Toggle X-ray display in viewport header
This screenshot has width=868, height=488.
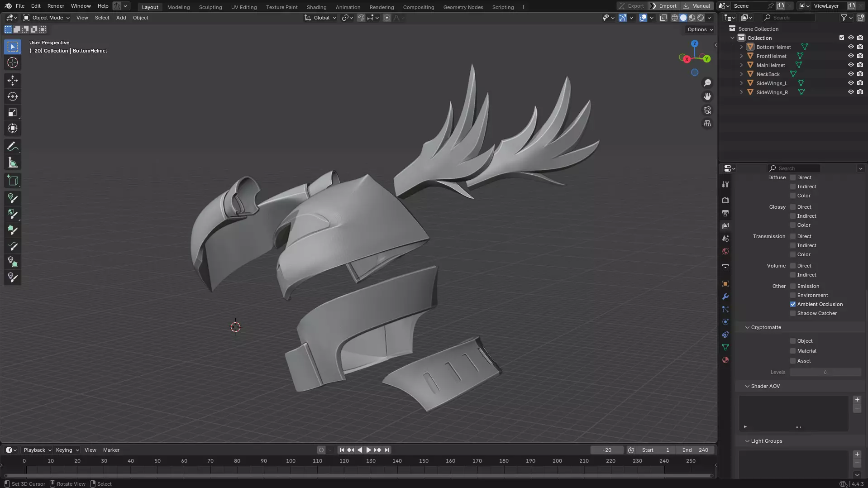(663, 18)
